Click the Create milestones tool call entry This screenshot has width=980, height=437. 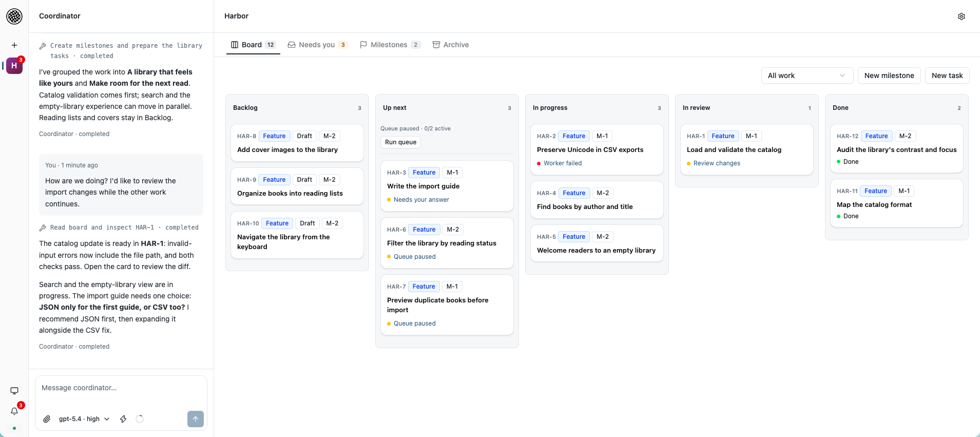coord(121,51)
